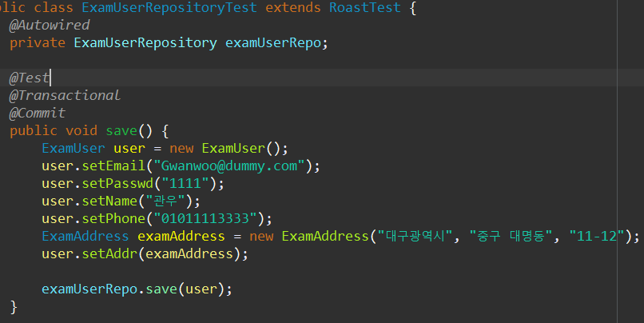Click the @Autowired annotation
The image size is (644, 323).
(x=50, y=25)
